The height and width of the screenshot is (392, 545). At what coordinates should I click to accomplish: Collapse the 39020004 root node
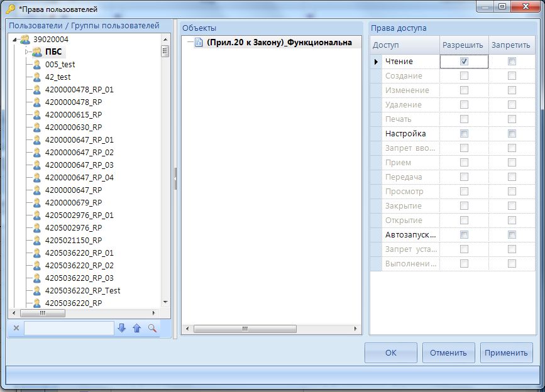click(14, 40)
